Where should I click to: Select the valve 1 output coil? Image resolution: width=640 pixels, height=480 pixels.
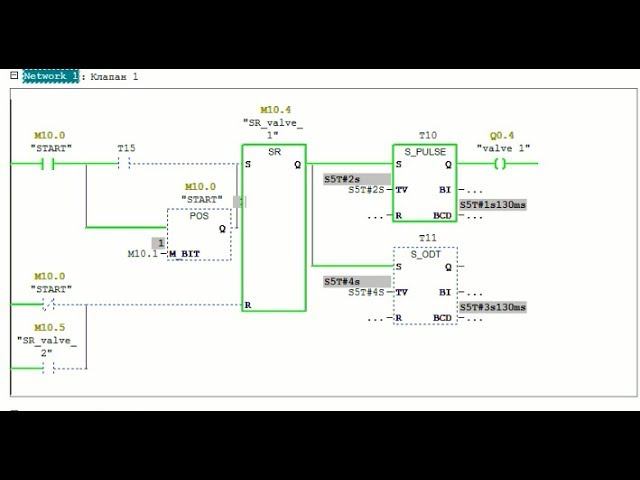coord(500,164)
